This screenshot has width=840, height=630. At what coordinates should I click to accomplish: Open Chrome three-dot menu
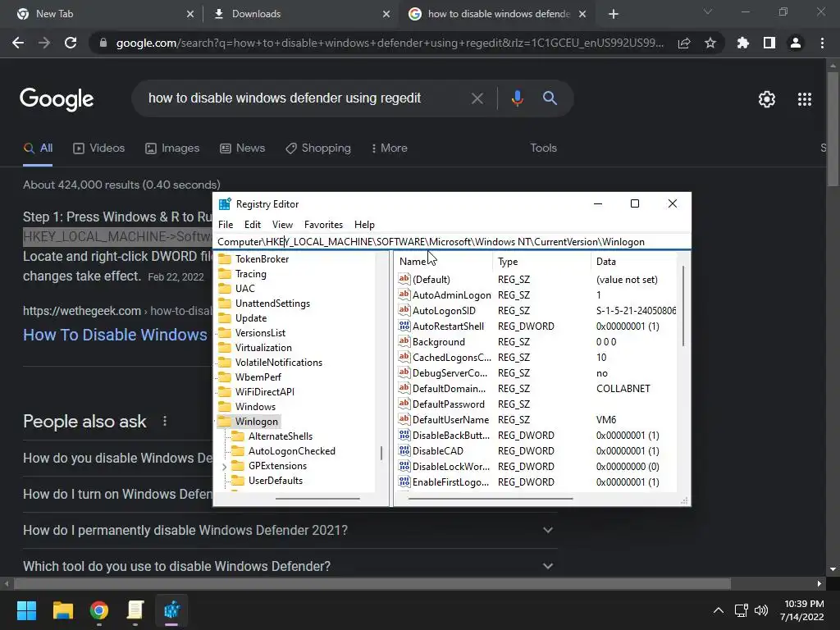click(822, 43)
